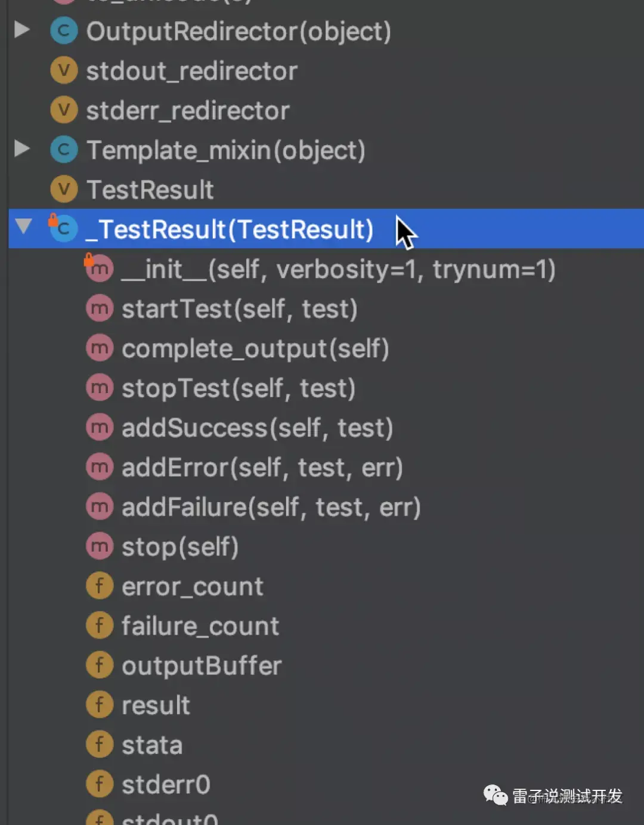Select the stata field item
The height and width of the screenshot is (825, 644).
151,745
